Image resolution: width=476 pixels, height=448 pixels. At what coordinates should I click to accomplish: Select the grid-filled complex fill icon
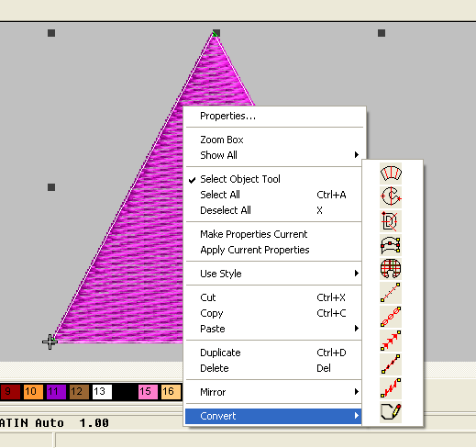click(391, 269)
